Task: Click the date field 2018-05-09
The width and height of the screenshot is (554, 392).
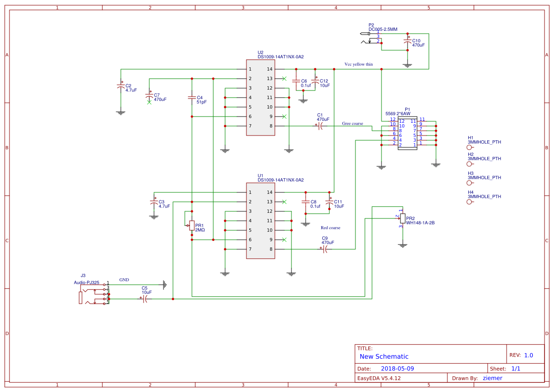Action: pos(400,368)
